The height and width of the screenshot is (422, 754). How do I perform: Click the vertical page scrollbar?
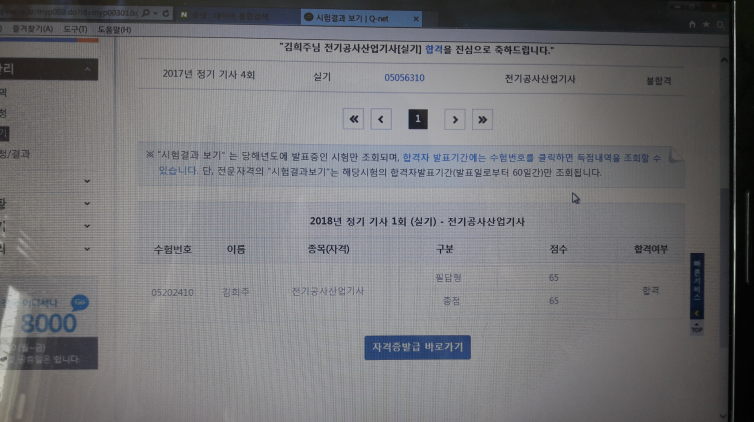coord(726,200)
